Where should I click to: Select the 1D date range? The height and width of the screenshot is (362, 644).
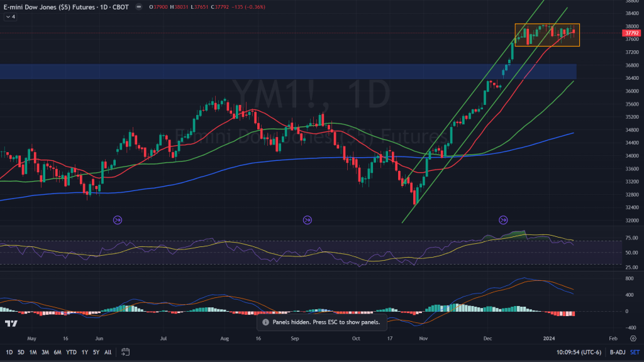[x=8, y=352]
